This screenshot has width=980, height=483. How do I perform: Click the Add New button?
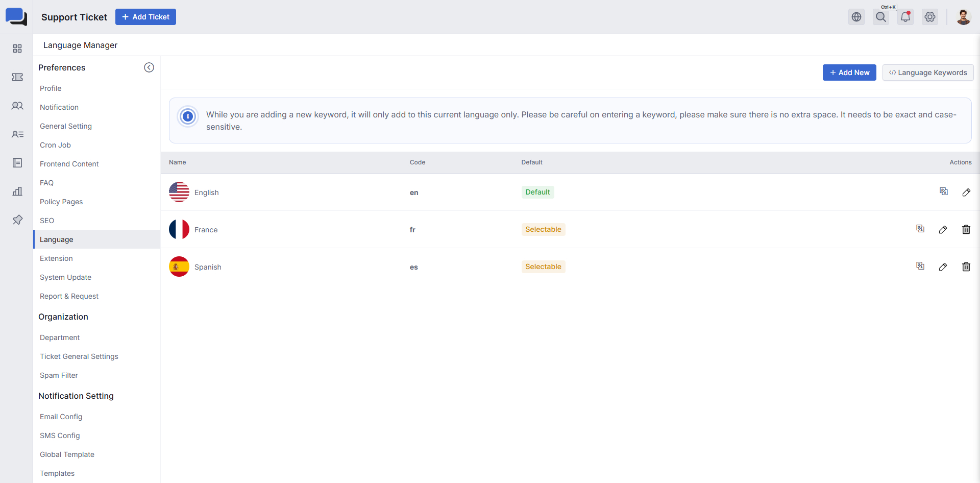pos(849,73)
